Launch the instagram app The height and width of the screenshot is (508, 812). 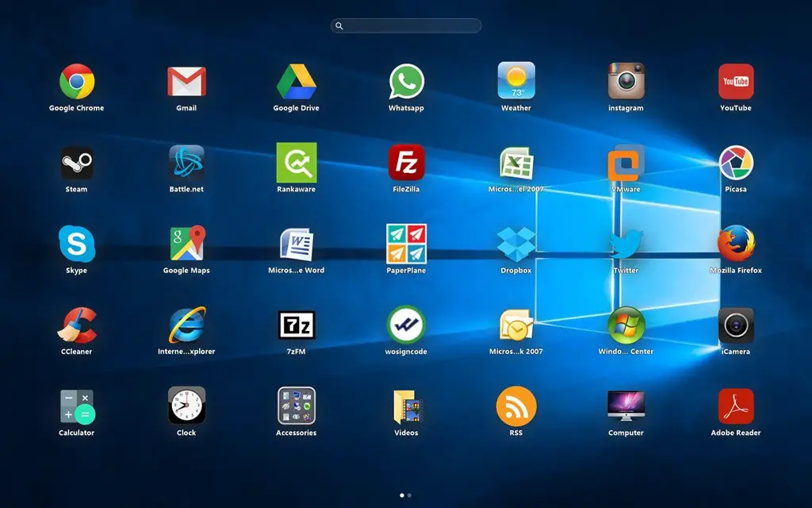[626, 81]
